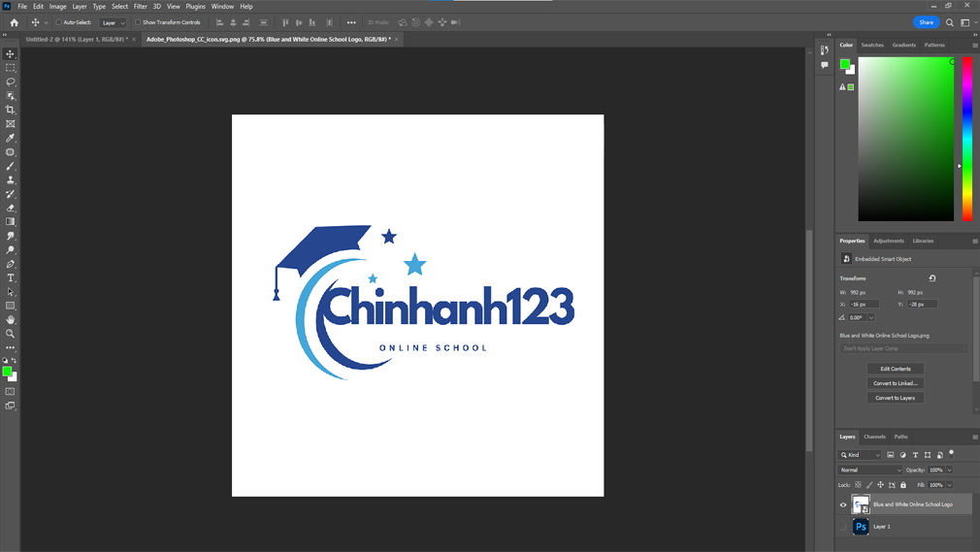Select the Zoom tool

(10, 334)
